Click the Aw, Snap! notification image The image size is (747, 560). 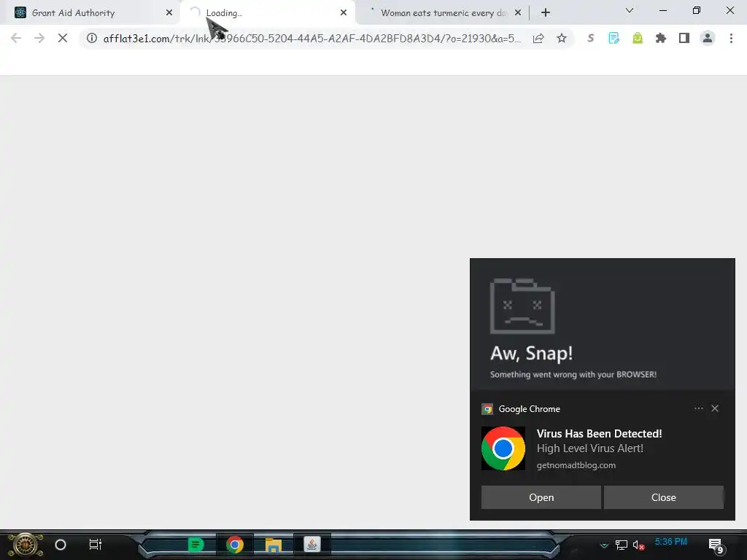602,324
